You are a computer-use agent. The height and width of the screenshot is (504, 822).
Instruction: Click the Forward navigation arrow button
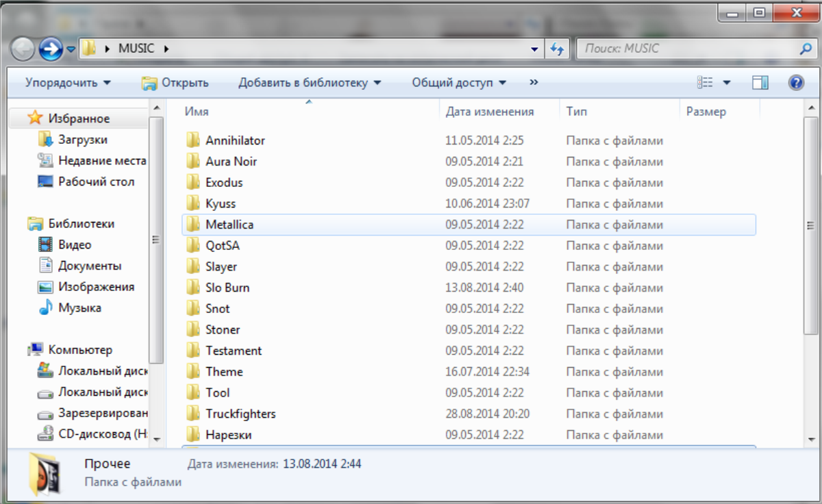[51, 49]
